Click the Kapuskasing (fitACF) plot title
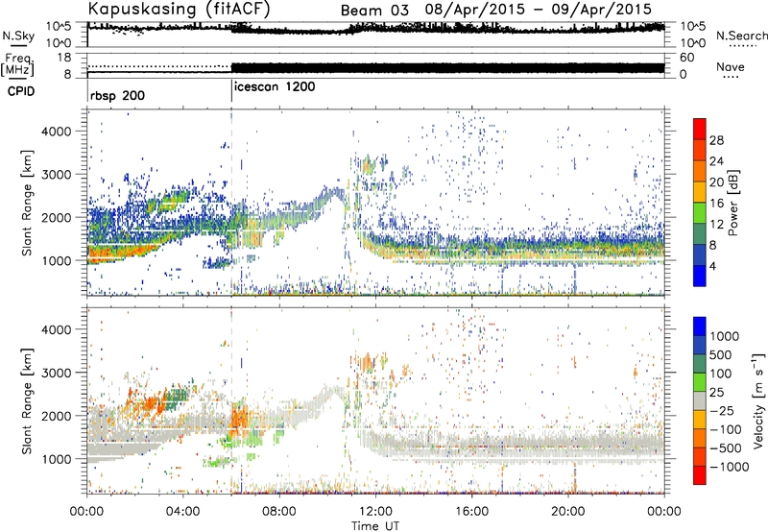This screenshot has height=532, width=768. point(179,9)
